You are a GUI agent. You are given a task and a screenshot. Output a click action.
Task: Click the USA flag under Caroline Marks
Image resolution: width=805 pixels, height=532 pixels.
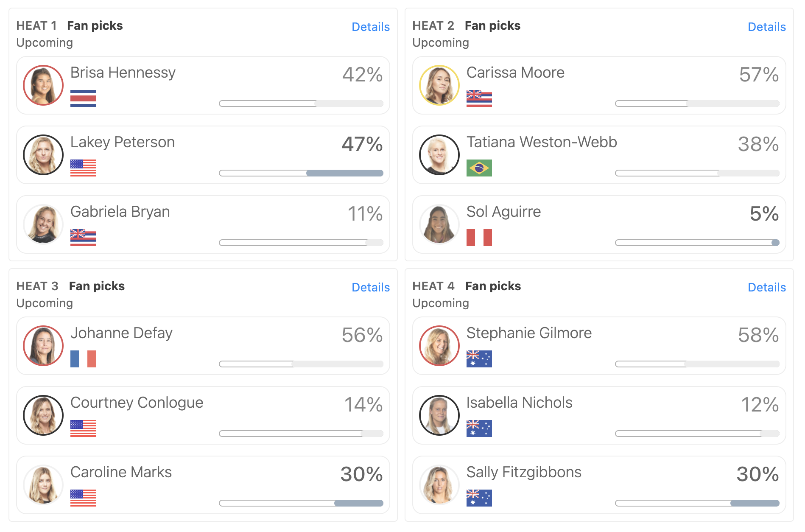point(83,498)
